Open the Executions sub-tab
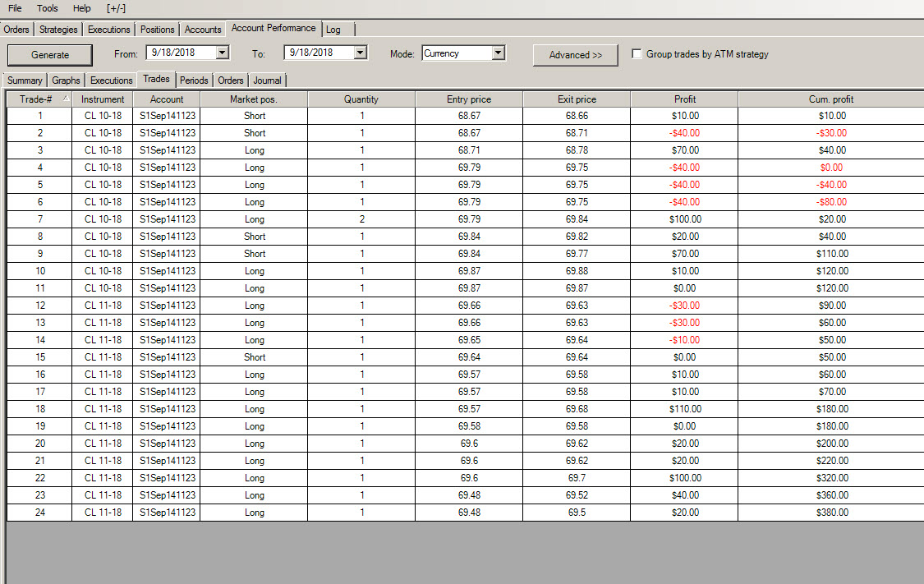Viewport: 924px width, 584px height. click(112, 80)
